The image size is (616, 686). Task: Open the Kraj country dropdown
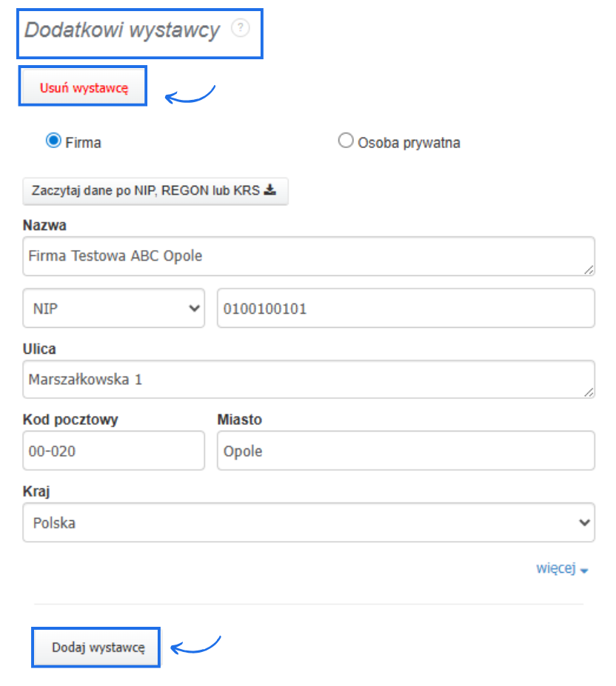click(x=309, y=522)
